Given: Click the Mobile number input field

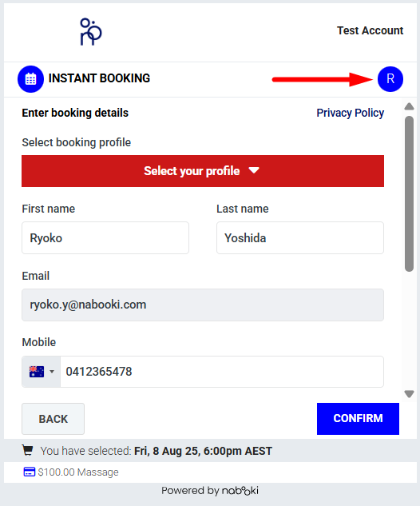Looking at the screenshot, I should [222, 372].
